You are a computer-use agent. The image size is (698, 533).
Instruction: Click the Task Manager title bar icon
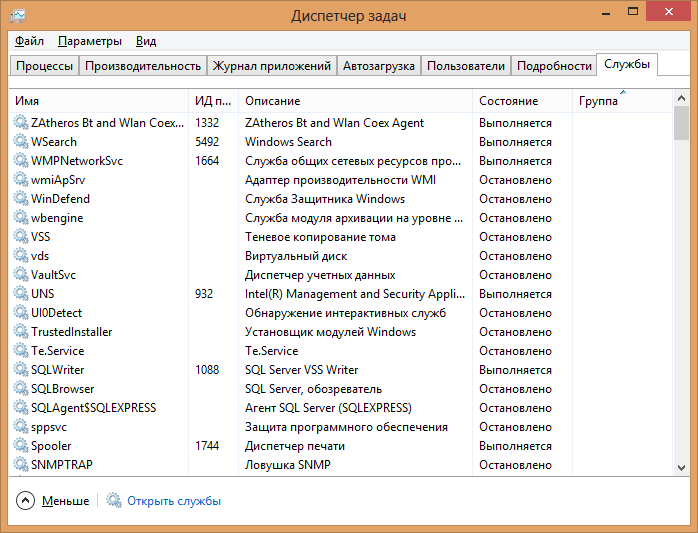coord(17,16)
